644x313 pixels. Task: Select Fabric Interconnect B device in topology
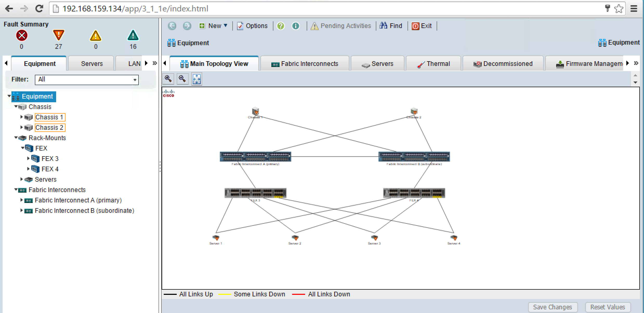tap(414, 156)
